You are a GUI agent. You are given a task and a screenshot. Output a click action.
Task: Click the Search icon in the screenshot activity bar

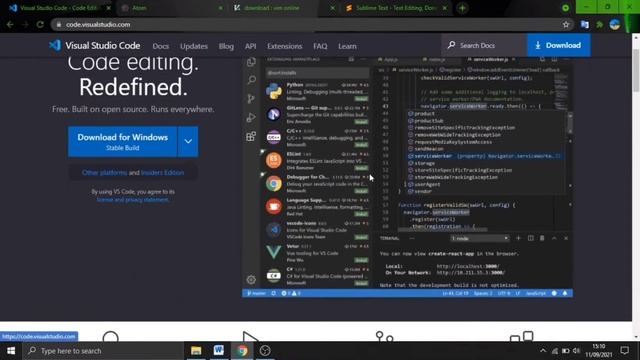251,80
